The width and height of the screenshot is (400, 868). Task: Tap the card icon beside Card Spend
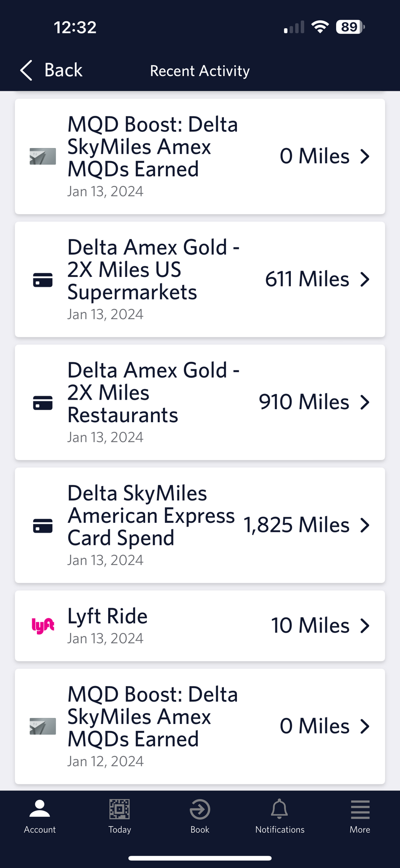point(43,526)
